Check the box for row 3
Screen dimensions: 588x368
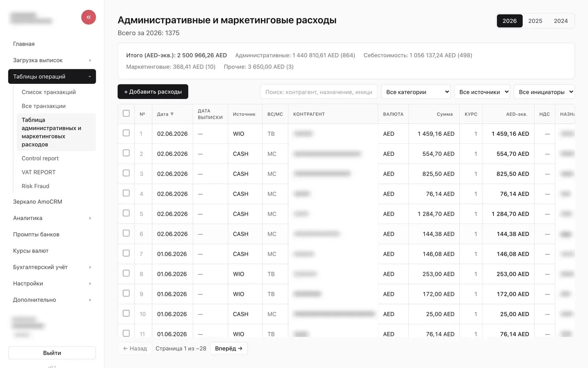(x=126, y=173)
